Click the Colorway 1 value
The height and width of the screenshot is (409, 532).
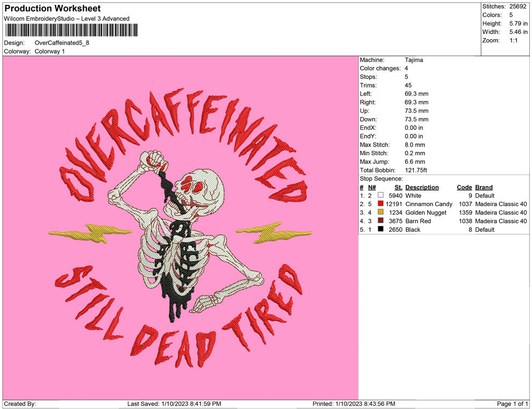(x=49, y=51)
